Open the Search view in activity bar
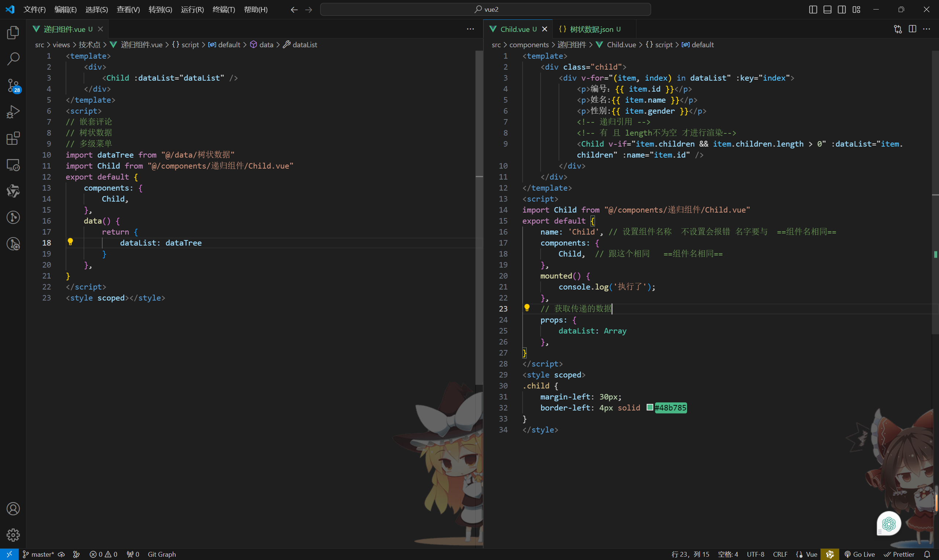 (x=13, y=59)
